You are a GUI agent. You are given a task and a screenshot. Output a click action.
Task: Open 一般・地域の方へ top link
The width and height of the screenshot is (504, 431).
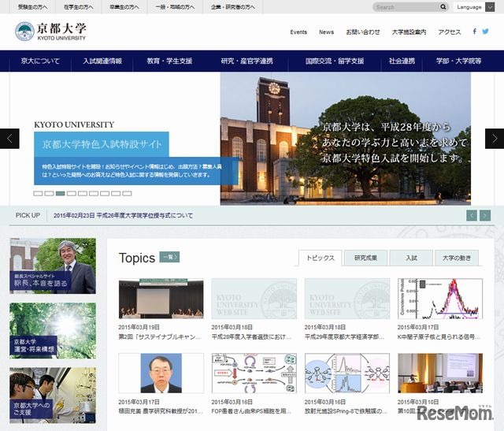(175, 7)
